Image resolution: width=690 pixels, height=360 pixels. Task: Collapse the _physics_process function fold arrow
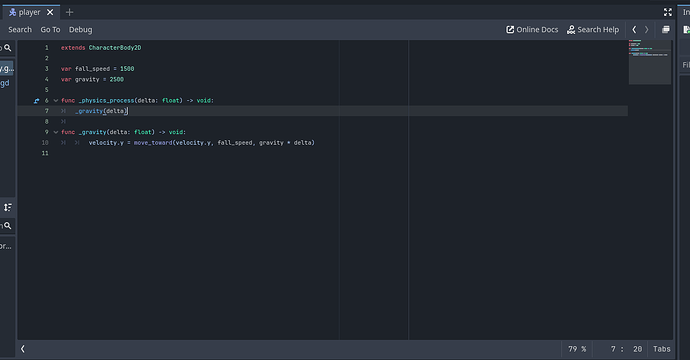(56, 100)
